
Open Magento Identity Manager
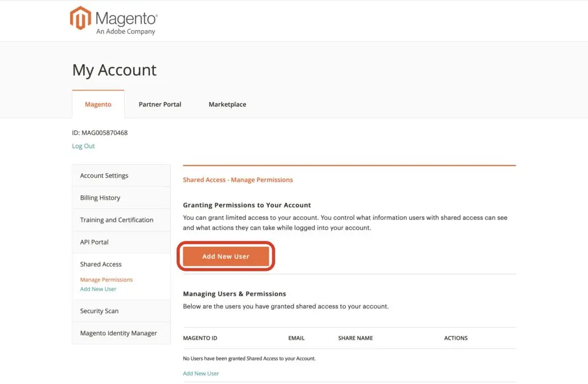(121, 333)
